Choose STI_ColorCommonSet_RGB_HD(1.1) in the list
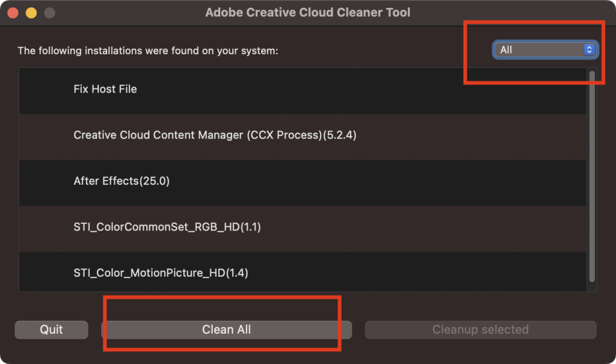This screenshot has height=364, width=616. (x=167, y=227)
